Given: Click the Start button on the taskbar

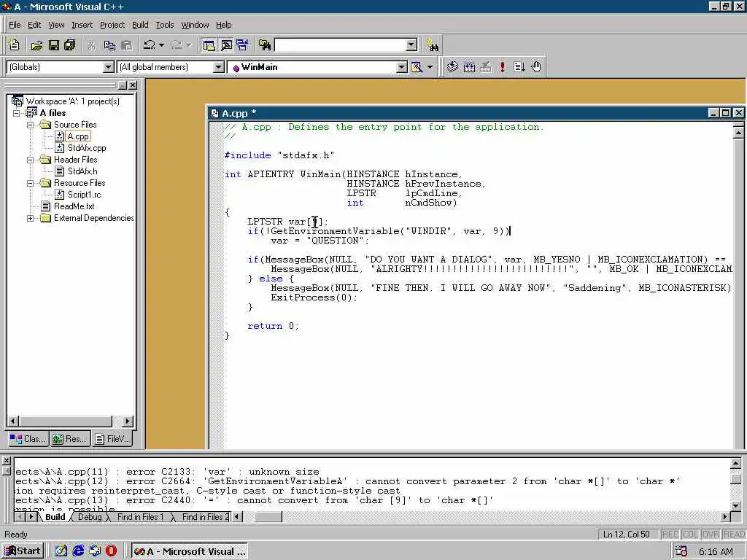Looking at the screenshot, I should click(x=23, y=551).
